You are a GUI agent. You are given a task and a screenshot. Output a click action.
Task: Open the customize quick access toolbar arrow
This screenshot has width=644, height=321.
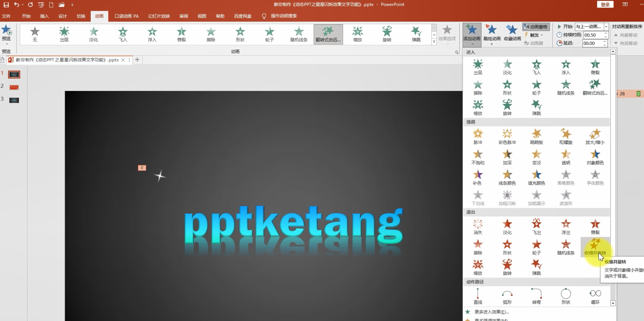(x=72, y=5)
